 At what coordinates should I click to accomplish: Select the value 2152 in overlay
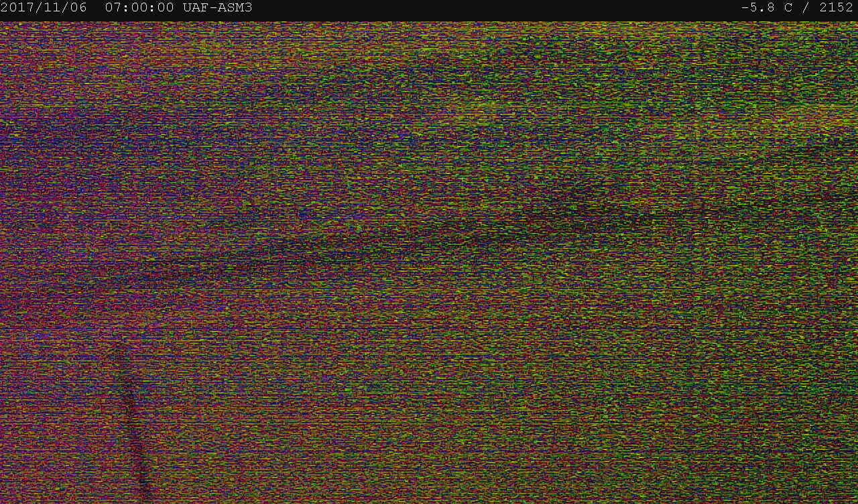click(837, 8)
